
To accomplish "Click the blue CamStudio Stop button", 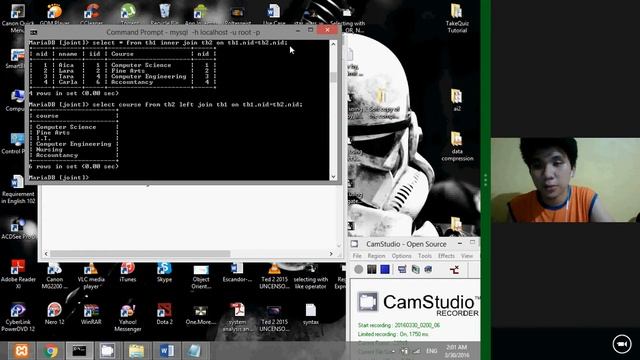I will pyautogui.click(x=384, y=269).
